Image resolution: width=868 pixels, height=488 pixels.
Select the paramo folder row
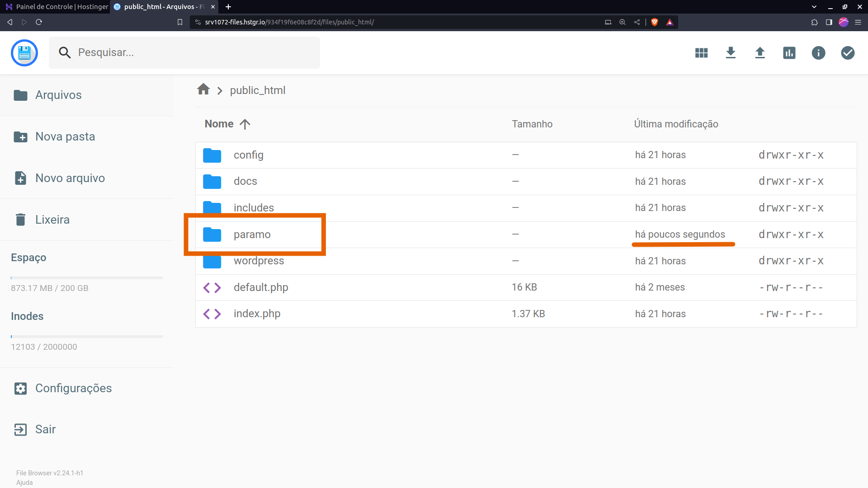pyautogui.click(x=526, y=235)
